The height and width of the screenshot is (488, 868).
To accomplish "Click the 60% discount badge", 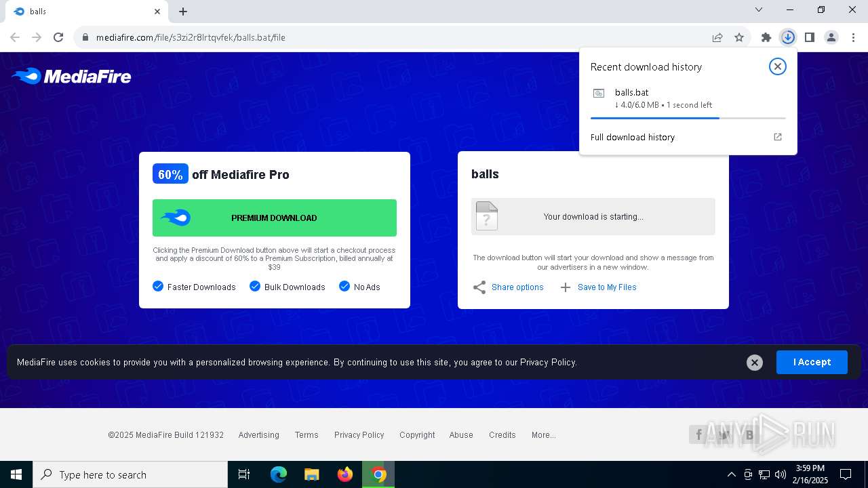I will [170, 174].
